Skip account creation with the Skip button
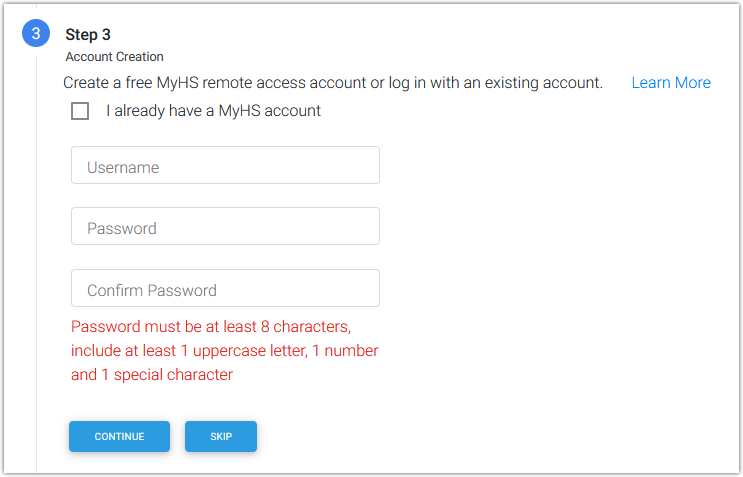743x477 pixels. 221,437
